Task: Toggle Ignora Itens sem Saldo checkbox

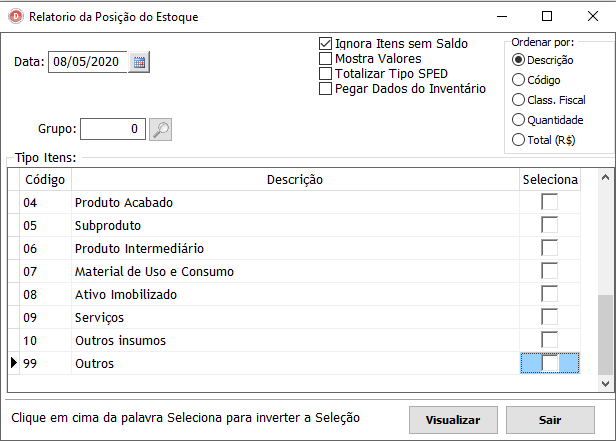Action: click(325, 44)
